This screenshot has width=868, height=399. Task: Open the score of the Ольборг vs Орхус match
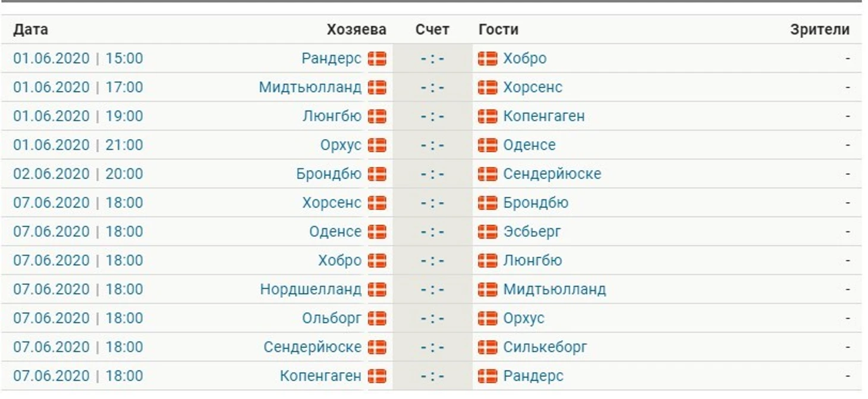(x=432, y=318)
